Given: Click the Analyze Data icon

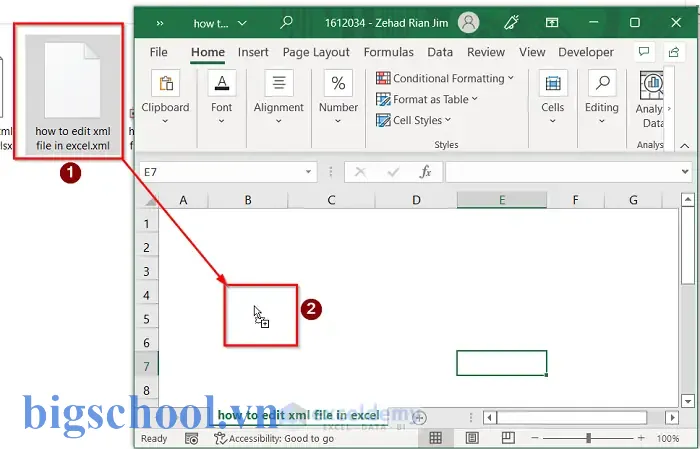Looking at the screenshot, I should click(x=651, y=85).
